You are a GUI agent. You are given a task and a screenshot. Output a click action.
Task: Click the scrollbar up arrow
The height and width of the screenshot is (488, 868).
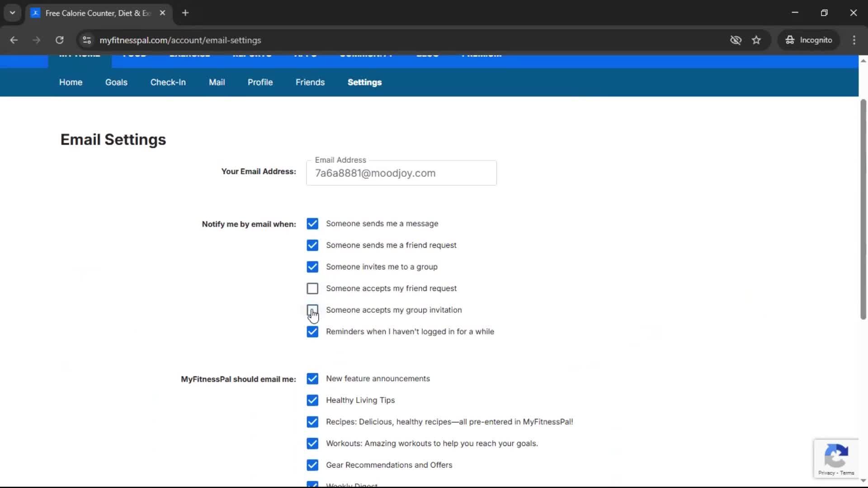(x=863, y=61)
